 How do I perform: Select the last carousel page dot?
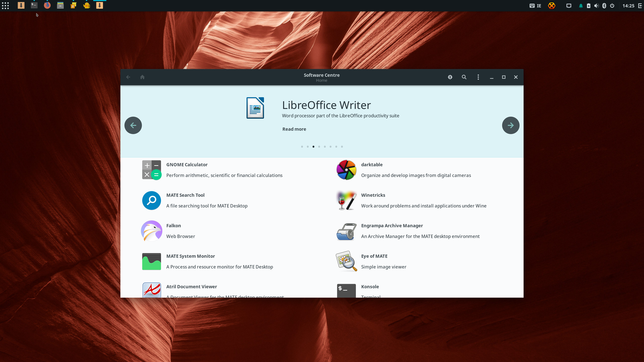pyautogui.click(x=342, y=147)
